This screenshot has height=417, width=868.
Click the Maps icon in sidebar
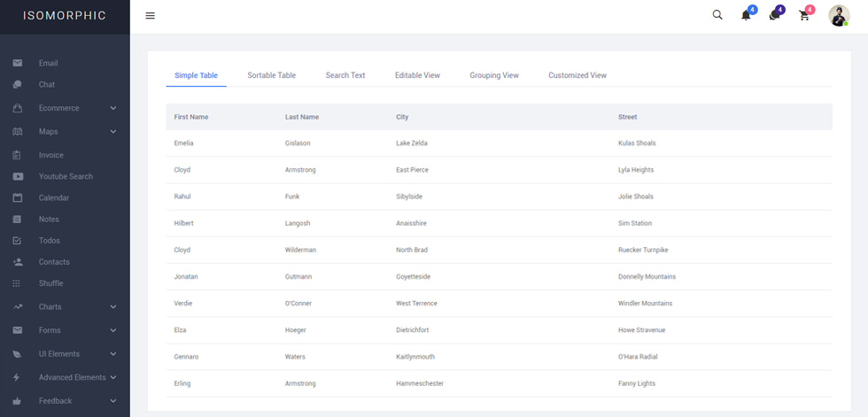tap(17, 132)
